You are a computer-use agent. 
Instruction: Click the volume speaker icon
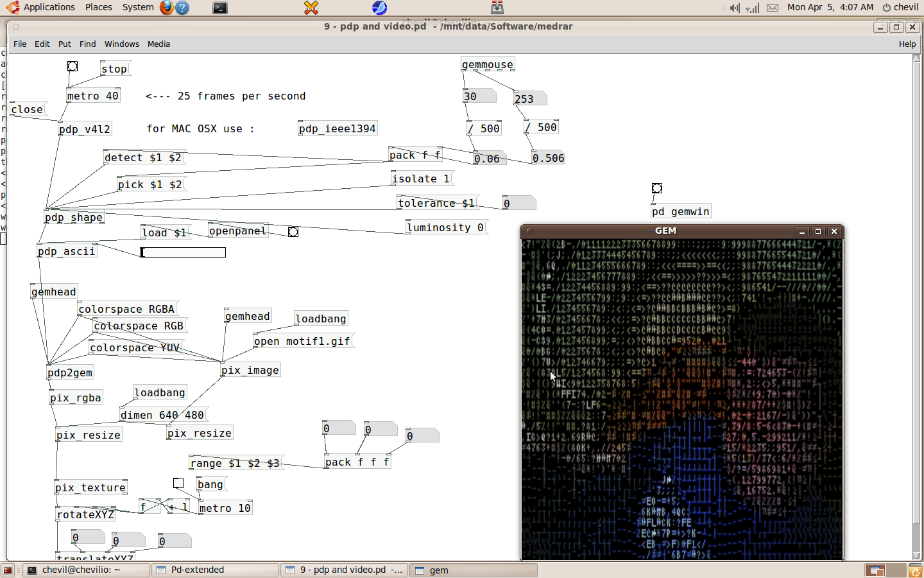(x=735, y=8)
